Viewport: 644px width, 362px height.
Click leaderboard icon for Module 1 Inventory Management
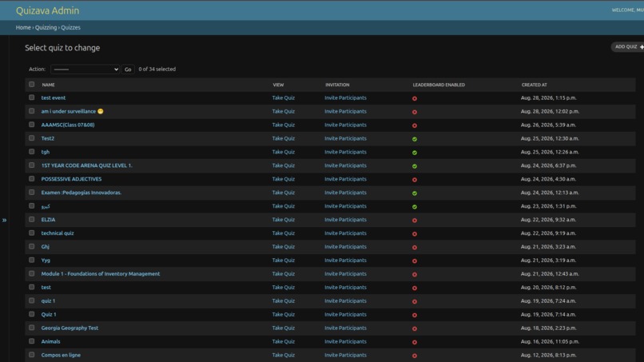click(415, 274)
